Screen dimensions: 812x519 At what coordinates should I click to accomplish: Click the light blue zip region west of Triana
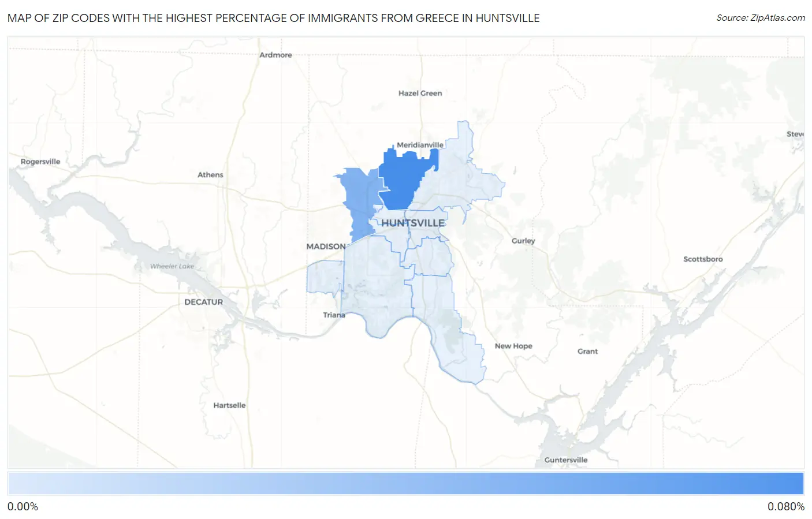pyautogui.click(x=325, y=278)
